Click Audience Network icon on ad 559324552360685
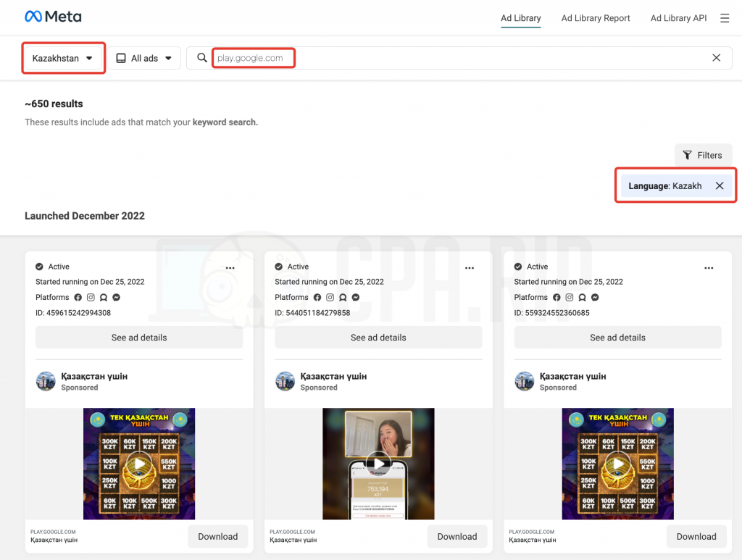742x560 pixels. pos(583,297)
